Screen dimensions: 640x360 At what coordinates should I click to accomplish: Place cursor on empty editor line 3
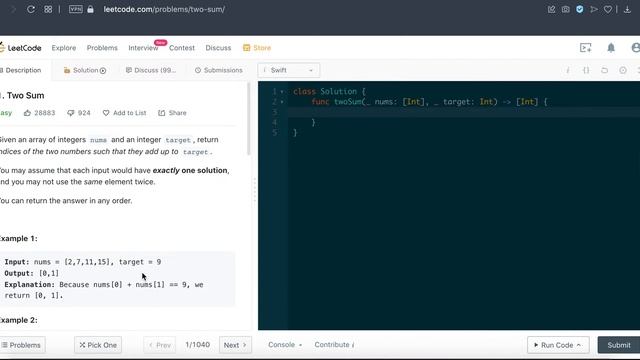tap(464, 112)
